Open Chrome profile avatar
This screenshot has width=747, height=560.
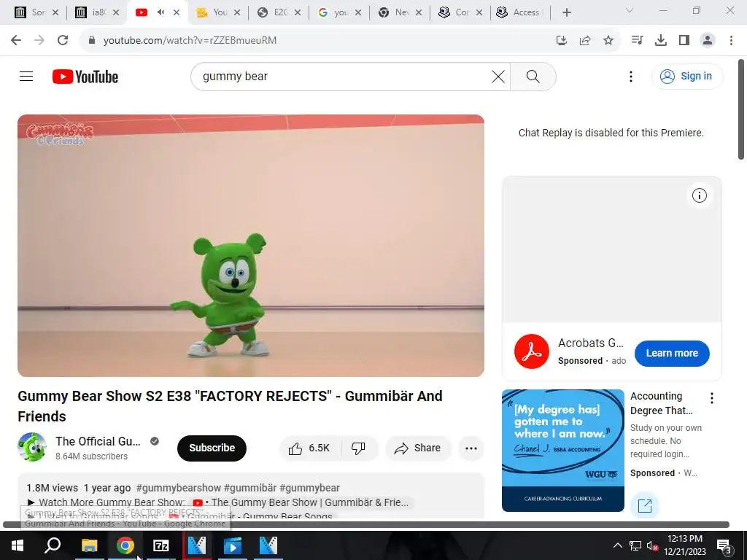tap(708, 40)
